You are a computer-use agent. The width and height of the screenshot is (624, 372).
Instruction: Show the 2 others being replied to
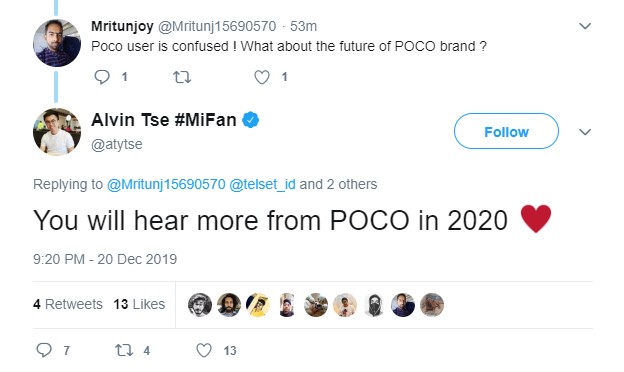coord(338,184)
